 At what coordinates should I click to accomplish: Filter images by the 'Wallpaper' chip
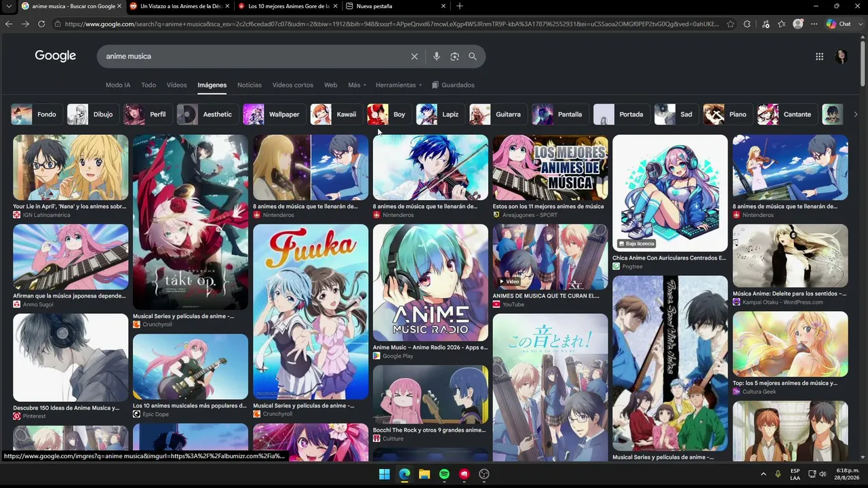(x=274, y=115)
